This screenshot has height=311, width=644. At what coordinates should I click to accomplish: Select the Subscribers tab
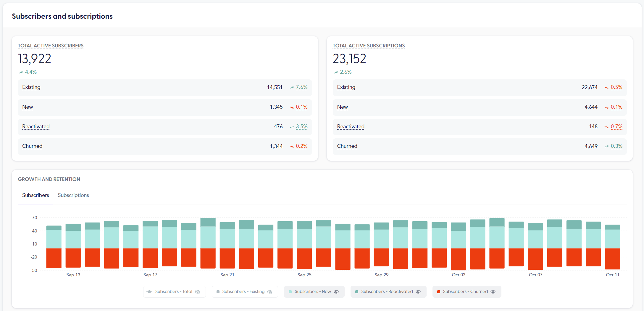tap(35, 195)
